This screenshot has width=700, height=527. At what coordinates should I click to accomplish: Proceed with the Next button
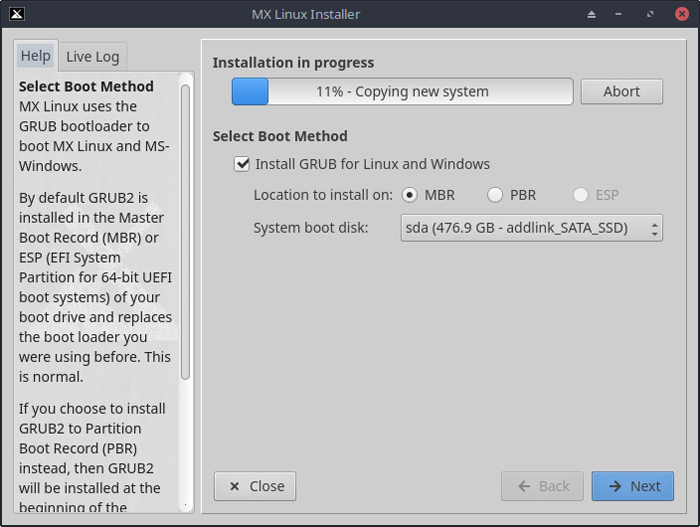[633, 486]
